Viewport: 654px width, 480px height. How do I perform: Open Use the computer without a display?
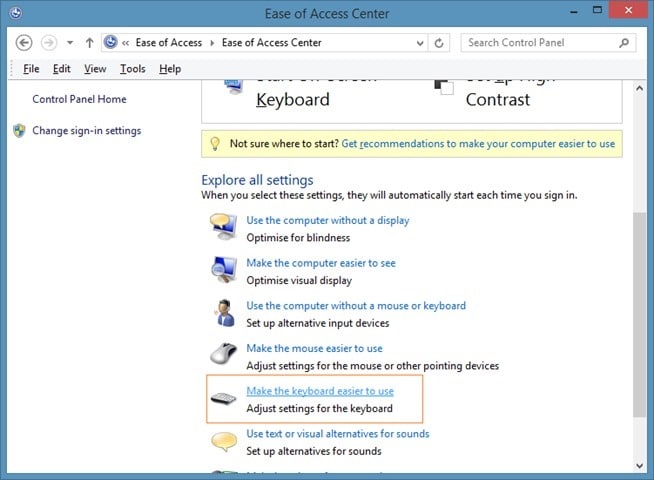(328, 220)
